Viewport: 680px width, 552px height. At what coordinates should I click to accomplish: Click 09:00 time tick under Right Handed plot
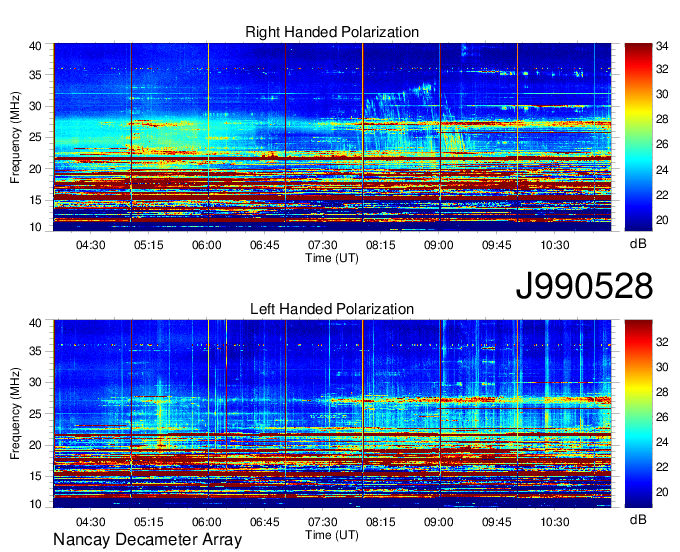click(439, 245)
